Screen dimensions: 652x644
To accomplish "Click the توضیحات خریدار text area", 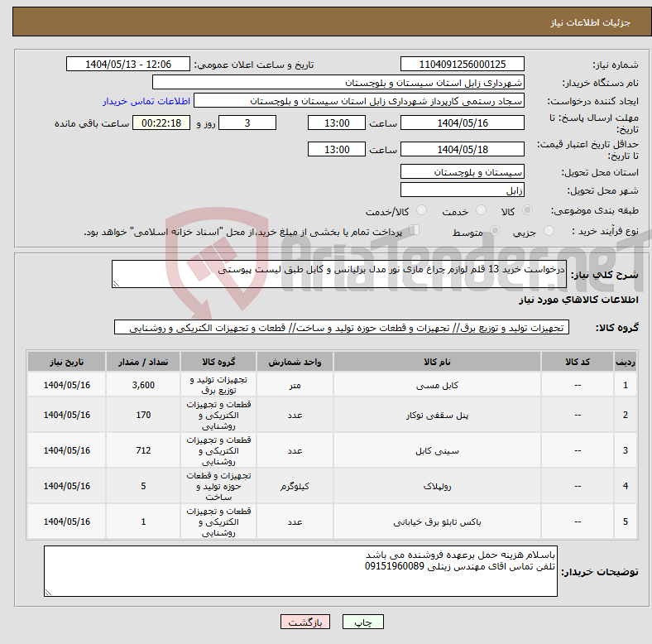I will click(300, 571).
